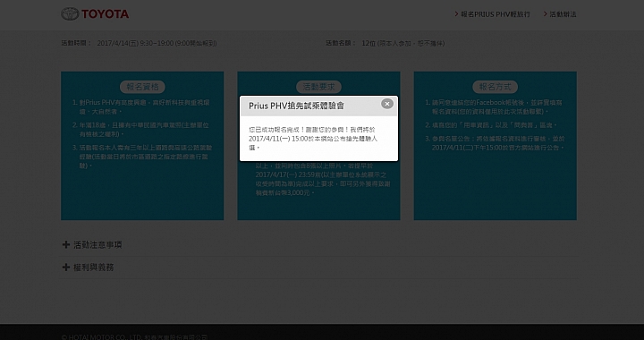Open the 報名PRIUS PHV輕旅行 header link

[x=493, y=14]
